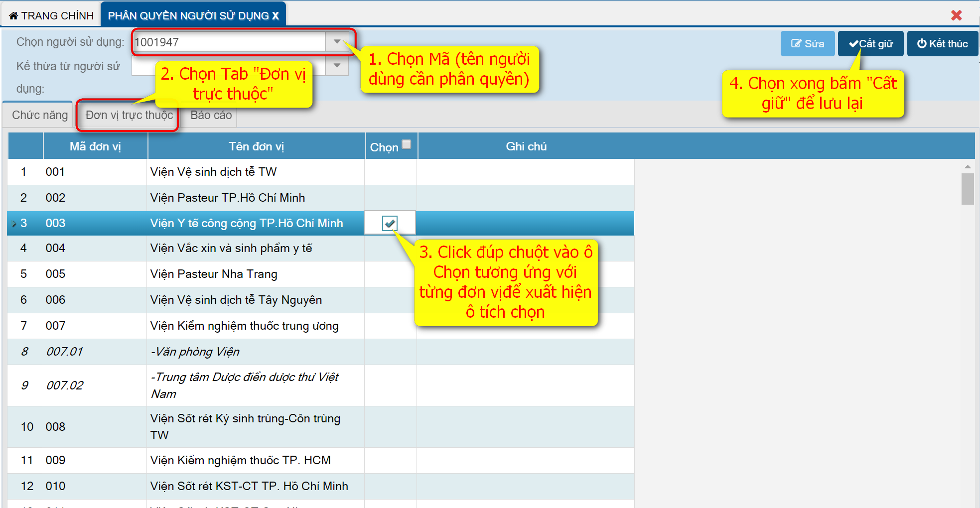Screen dimensions: 980x508
Task: Toggle the select-all checkbox in Chọn header
Action: 407,144
